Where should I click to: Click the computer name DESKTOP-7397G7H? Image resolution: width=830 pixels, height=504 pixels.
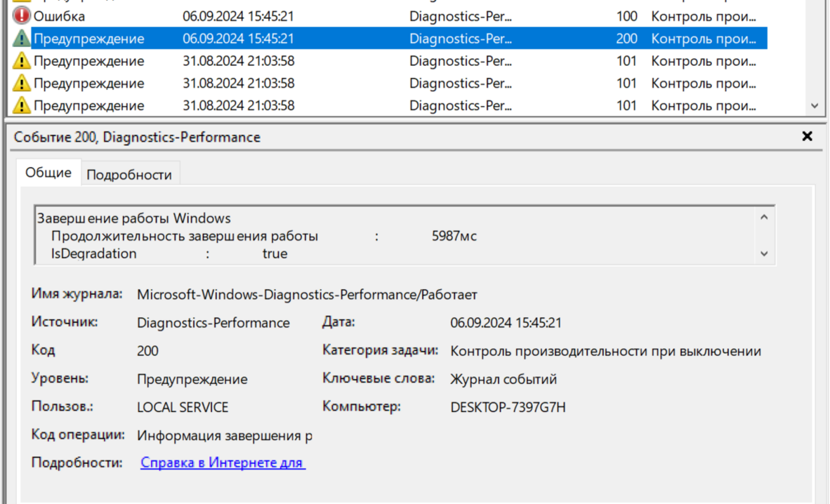click(x=508, y=407)
